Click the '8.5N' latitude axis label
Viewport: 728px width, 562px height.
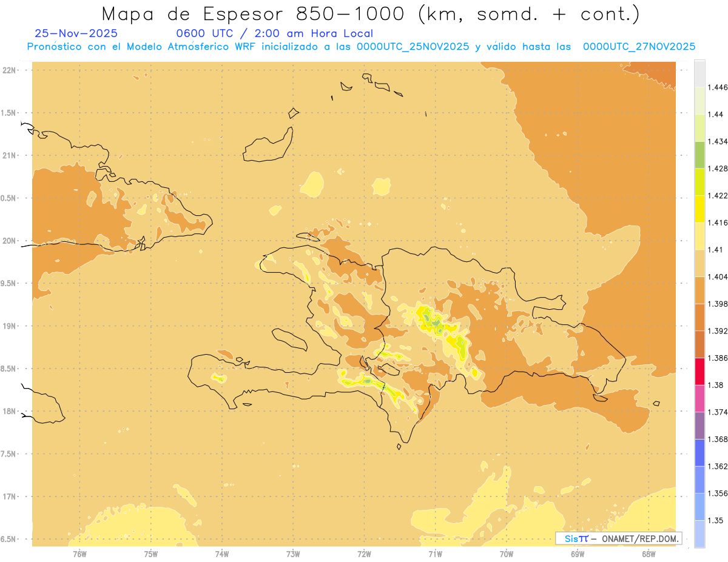click(8, 369)
